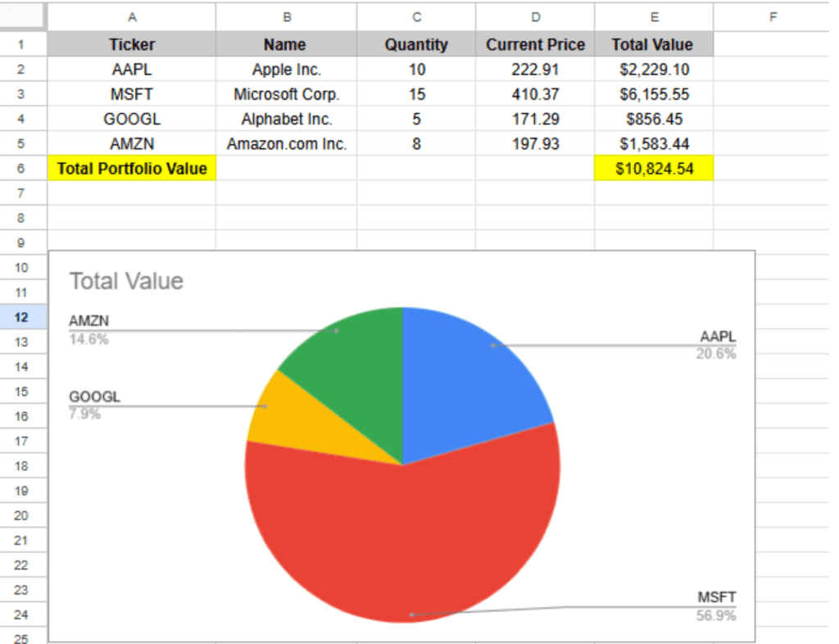
Task: Click the yellow Total Portfolio Value label
Action: coord(131,169)
